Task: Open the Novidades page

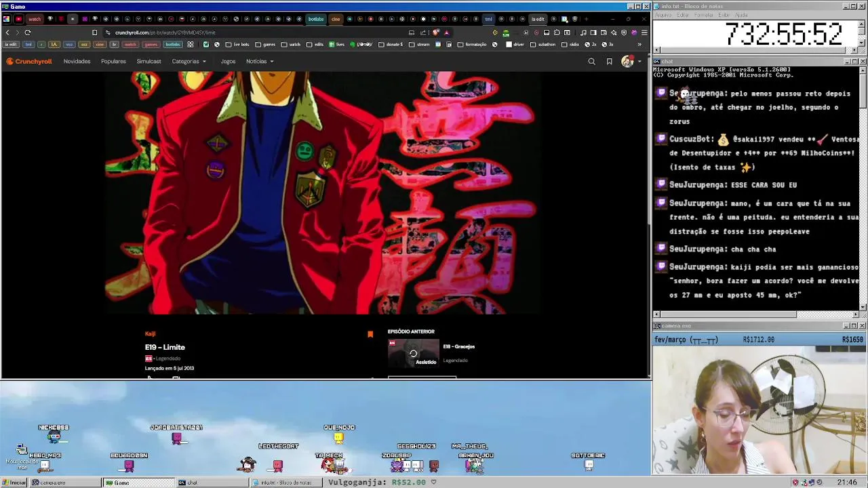Action: (x=77, y=62)
